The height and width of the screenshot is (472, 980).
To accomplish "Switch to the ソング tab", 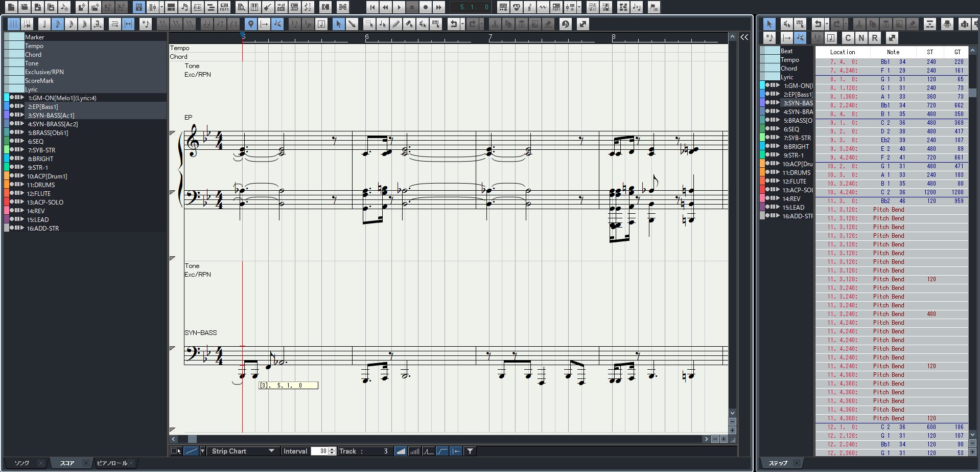I will click(x=22, y=463).
